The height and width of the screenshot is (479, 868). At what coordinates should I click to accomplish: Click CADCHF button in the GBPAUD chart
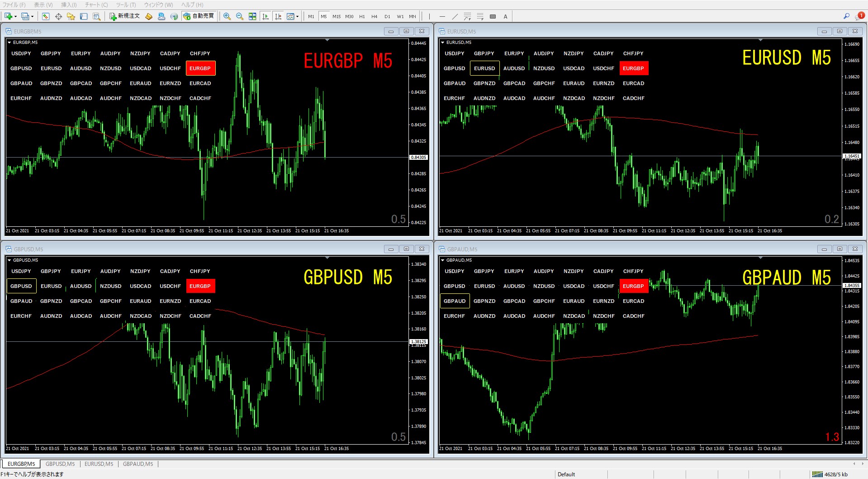[x=633, y=316]
